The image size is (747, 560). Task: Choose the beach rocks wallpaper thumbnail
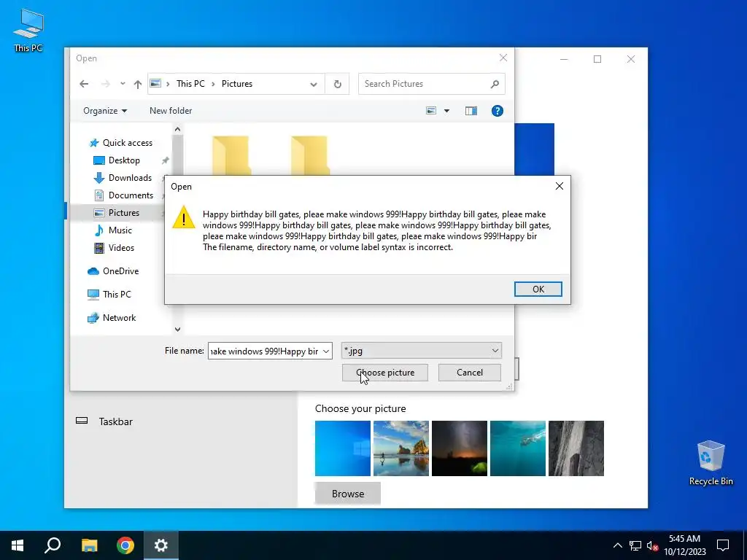(401, 448)
